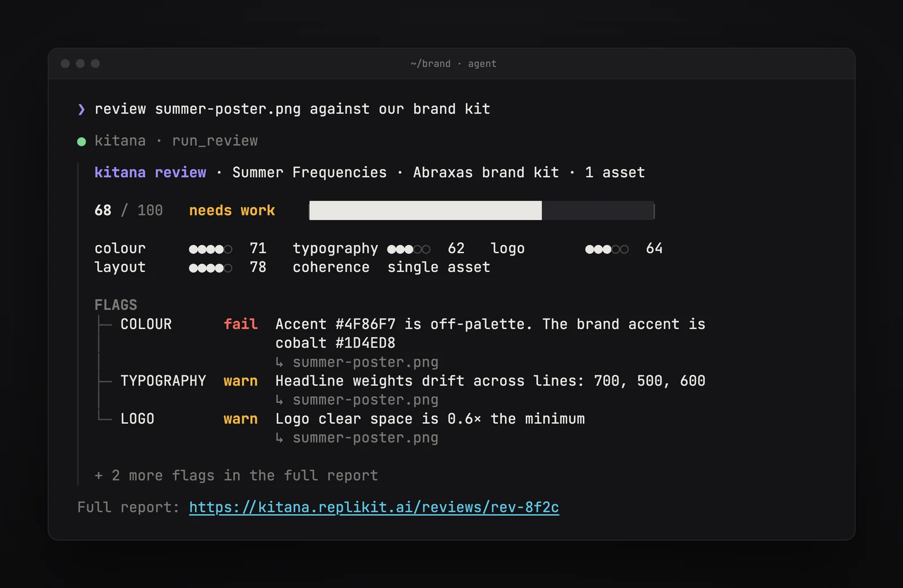
Task: Click the 'run_review' tool name
Action: point(215,141)
